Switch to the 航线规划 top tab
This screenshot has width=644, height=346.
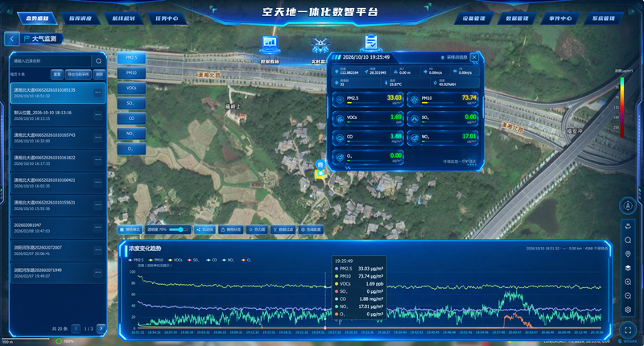coord(124,19)
